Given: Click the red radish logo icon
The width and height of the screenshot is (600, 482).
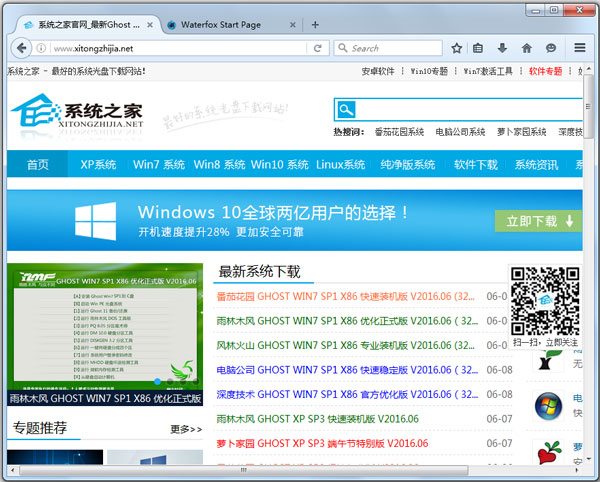Looking at the screenshot, I should [x=549, y=453].
